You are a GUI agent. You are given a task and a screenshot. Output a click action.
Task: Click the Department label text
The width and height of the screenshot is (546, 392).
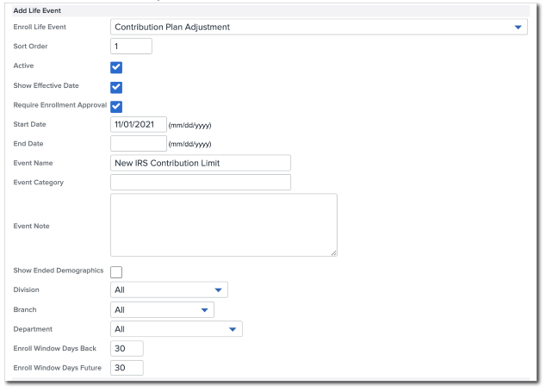pyautogui.click(x=33, y=329)
